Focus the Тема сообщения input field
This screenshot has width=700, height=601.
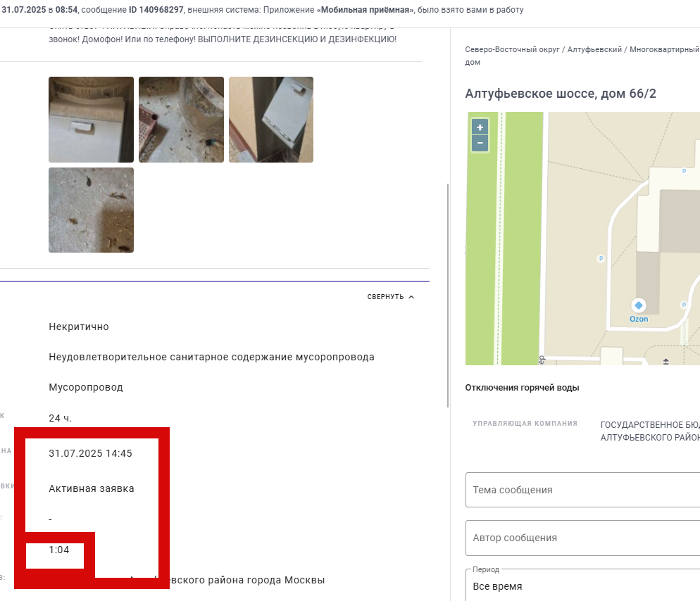[582, 490]
